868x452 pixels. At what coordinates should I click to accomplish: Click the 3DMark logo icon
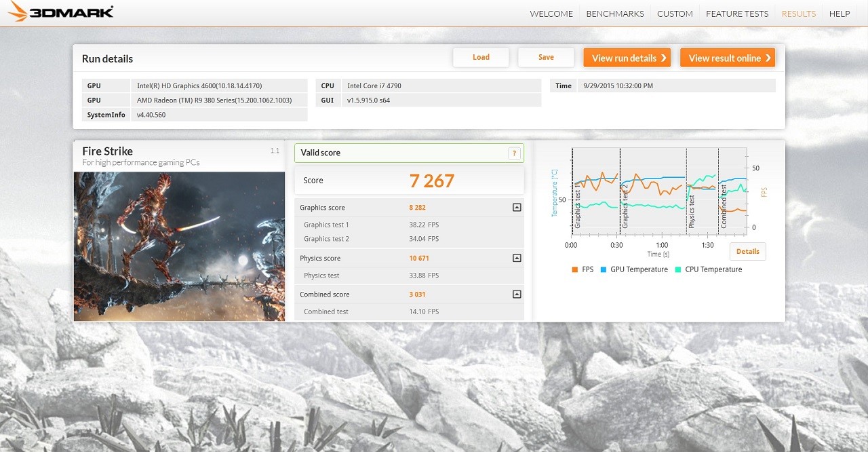[18, 12]
